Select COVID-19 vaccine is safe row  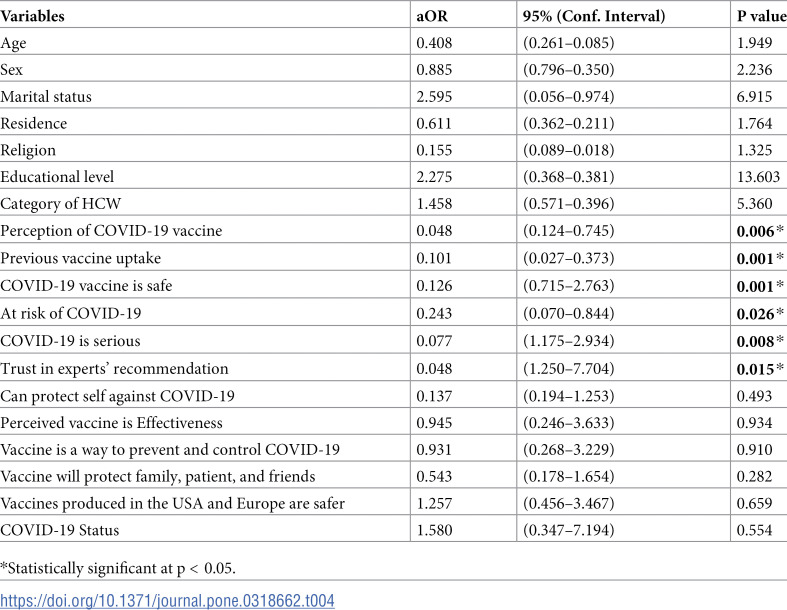tap(394, 286)
